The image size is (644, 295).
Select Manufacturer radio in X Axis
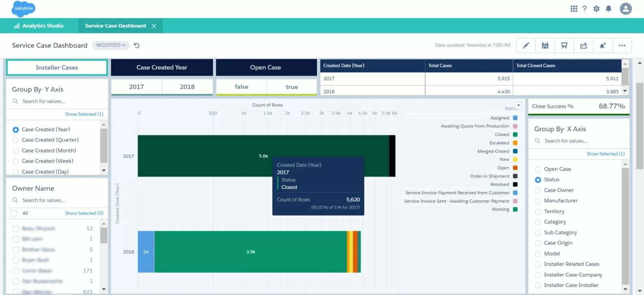[x=538, y=201]
